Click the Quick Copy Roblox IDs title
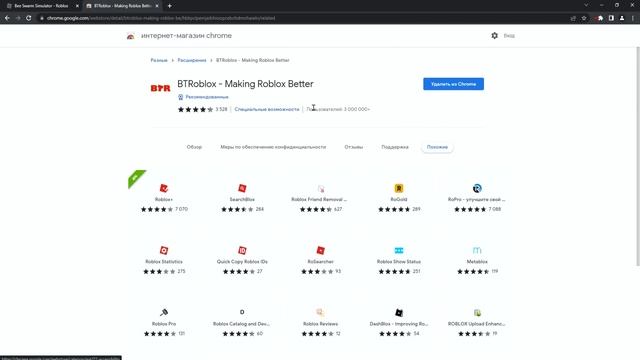This screenshot has height=360, width=640. 242,262
